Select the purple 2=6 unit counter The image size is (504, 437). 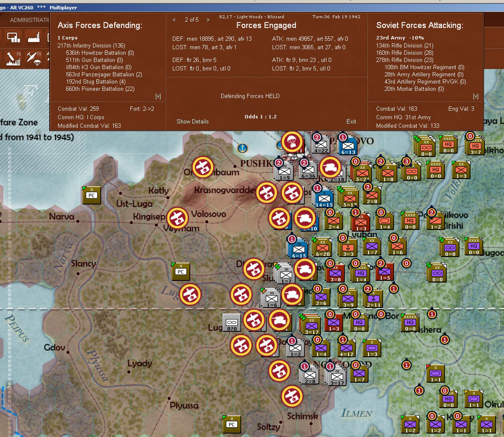[x=321, y=297]
